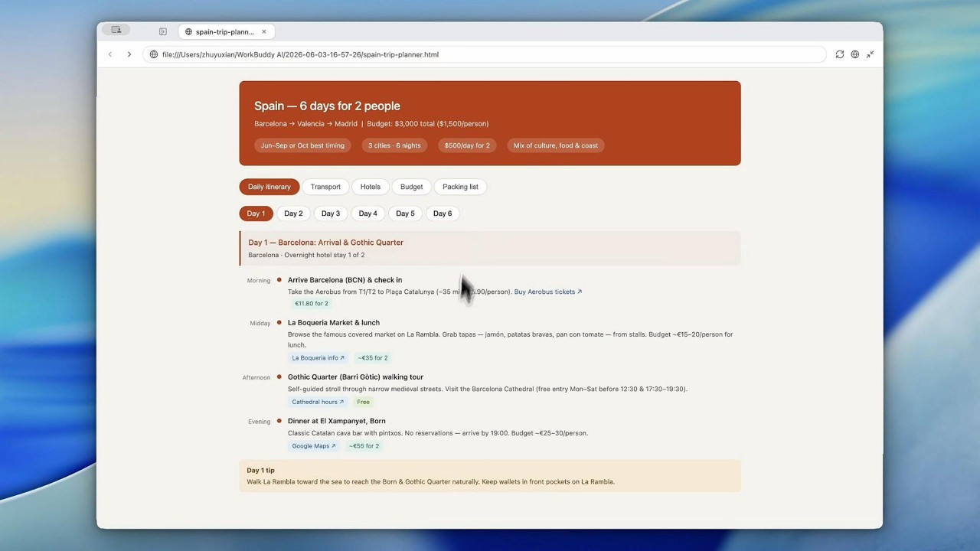Click the browser forward arrow
Screen dimensions: 980x551
click(129, 54)
